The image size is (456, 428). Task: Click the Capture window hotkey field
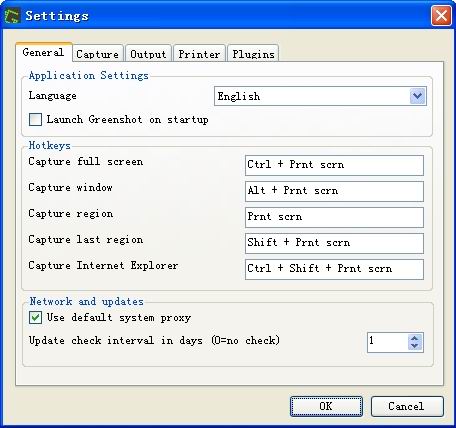tap(334, 191)
